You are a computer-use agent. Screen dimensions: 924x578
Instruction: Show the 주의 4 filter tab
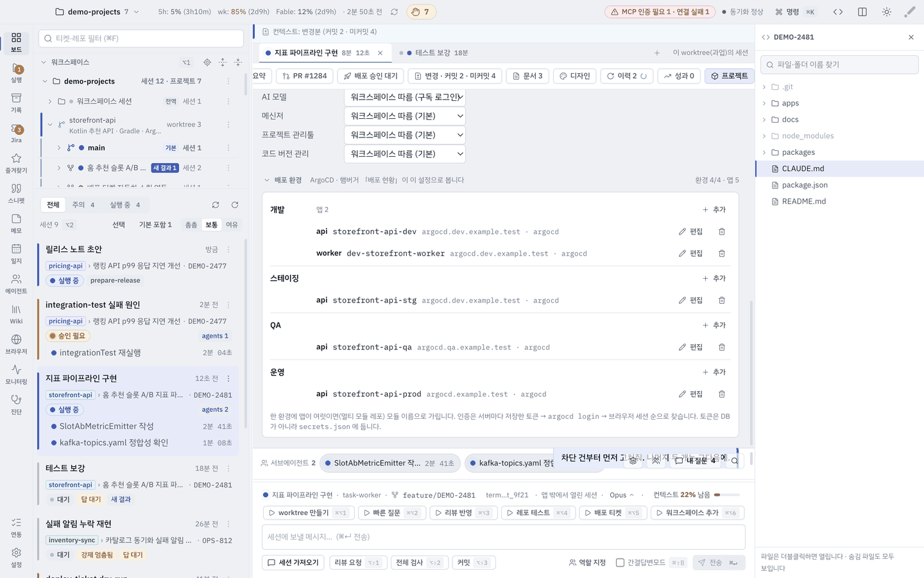click(83, 205)
